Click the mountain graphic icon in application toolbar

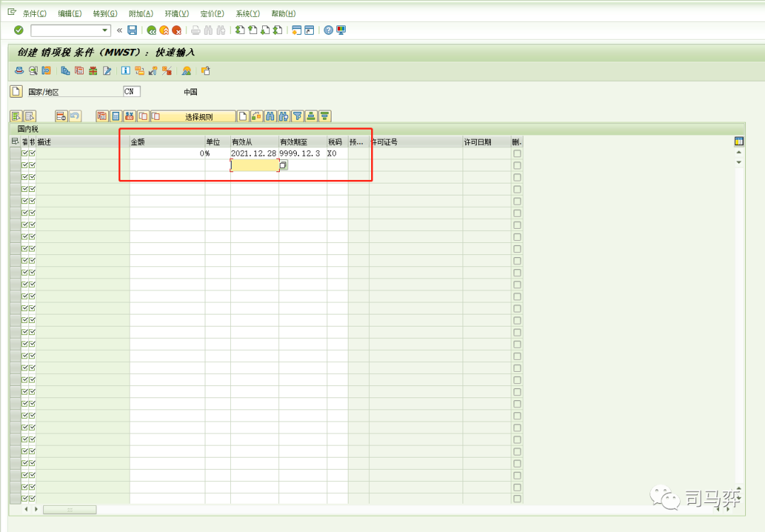pyautogui.click(x=186, y=71)
